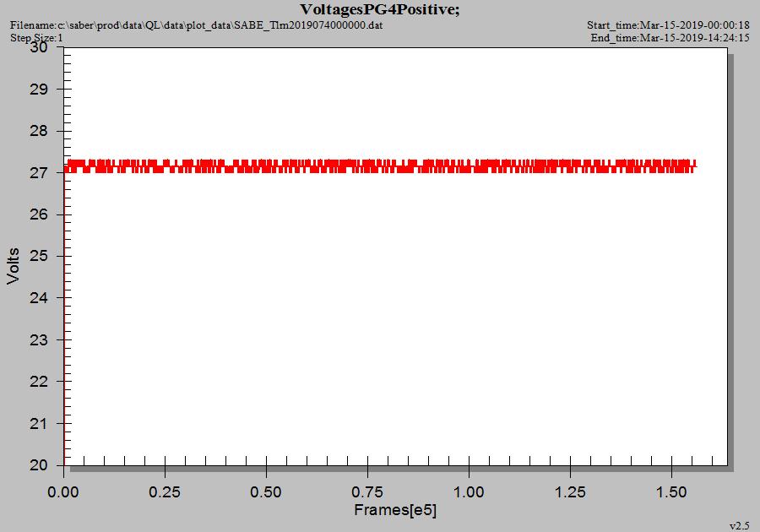Click the Volts y-axis label

coord(13,265)
